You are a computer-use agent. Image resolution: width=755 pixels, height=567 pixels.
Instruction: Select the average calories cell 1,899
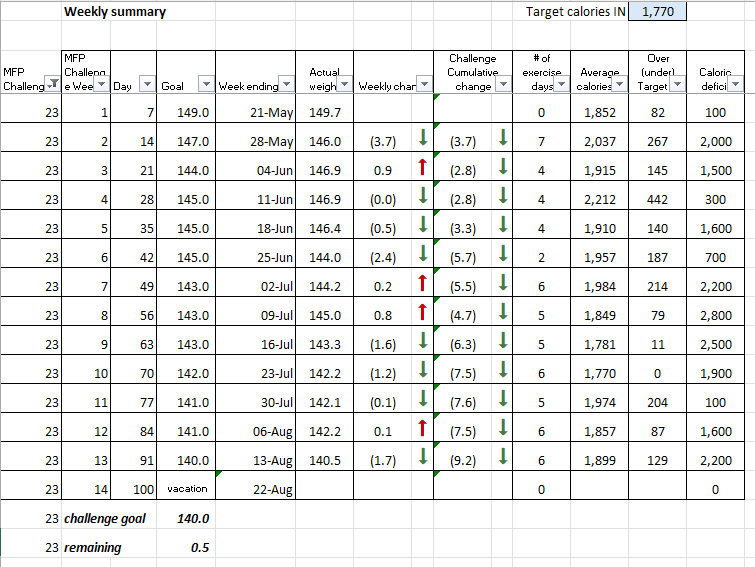pos(599,456)
